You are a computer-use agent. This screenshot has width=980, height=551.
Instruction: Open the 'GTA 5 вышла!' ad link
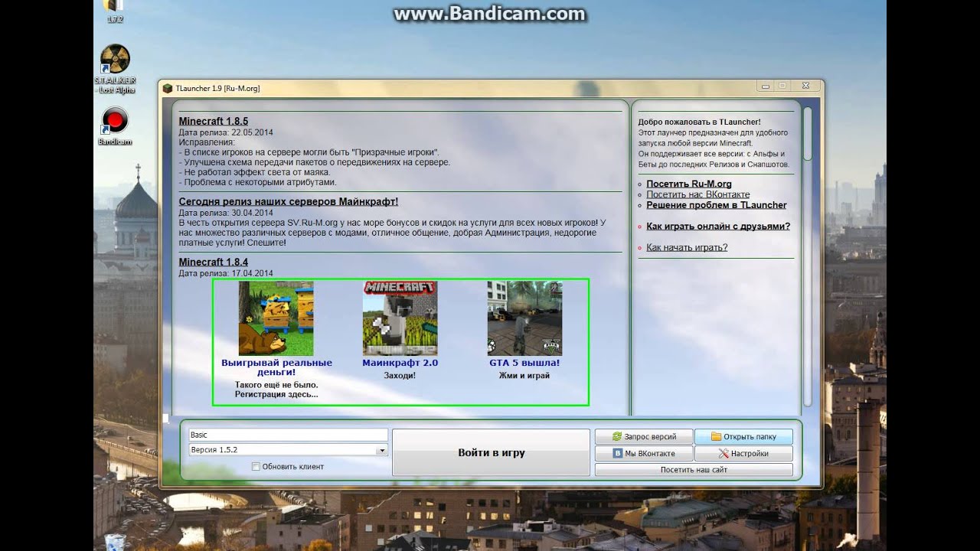pyautogui.click(x=524, y=363)
